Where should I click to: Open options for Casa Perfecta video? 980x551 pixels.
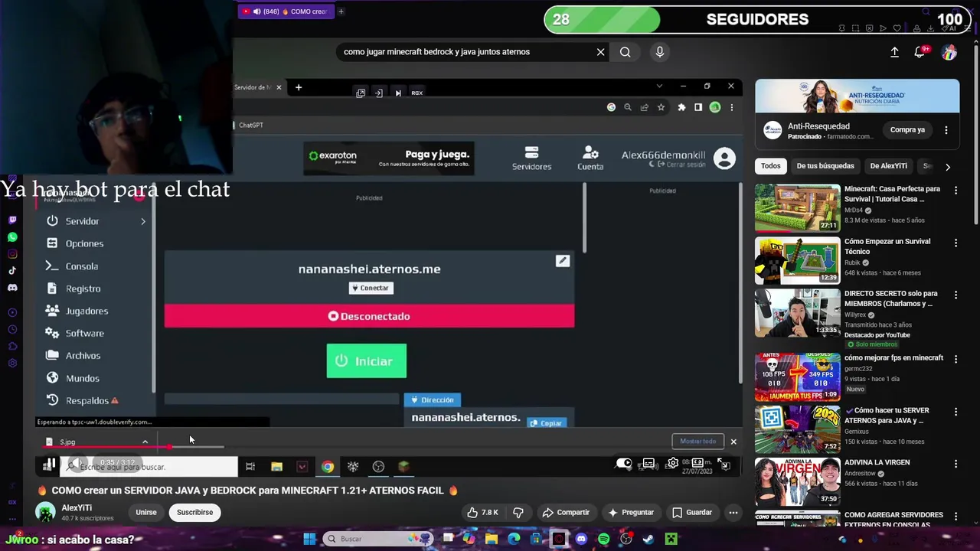pos(955,190)
